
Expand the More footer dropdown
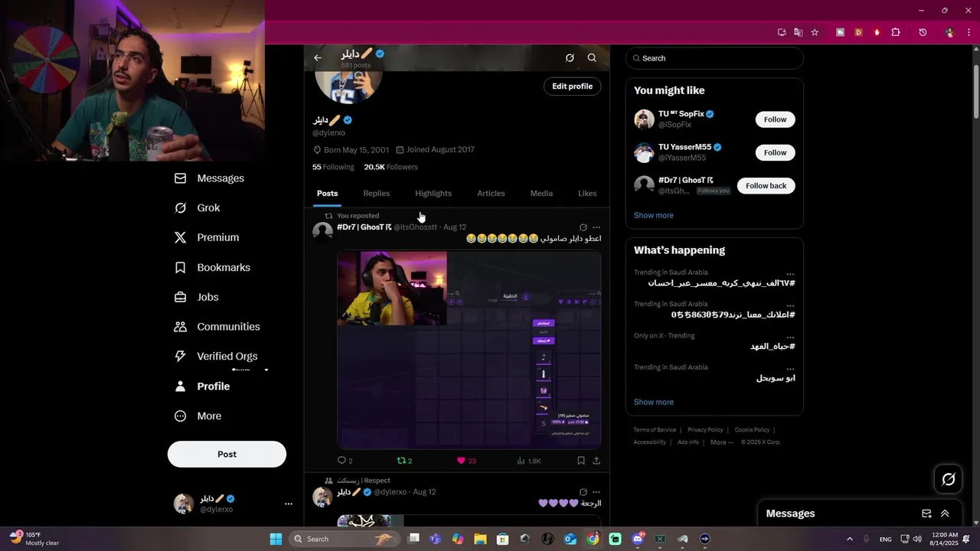coord(722,442)
